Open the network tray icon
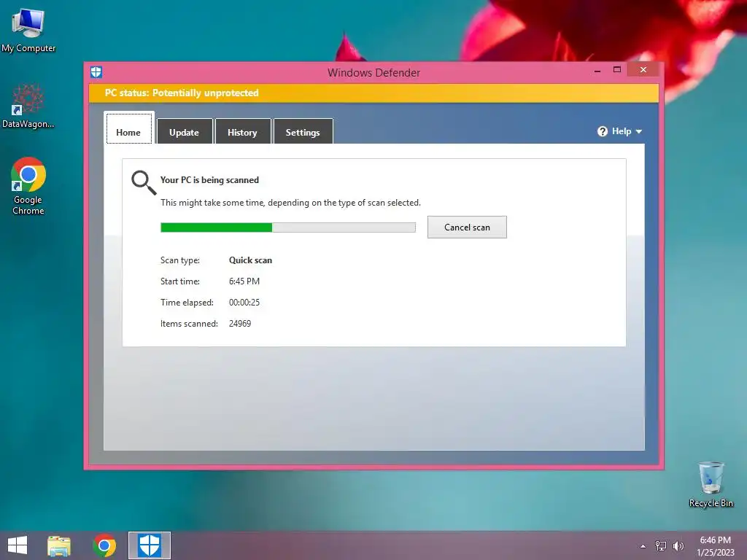The width and height of the screenshot is (747, 560). pos(661,545)
